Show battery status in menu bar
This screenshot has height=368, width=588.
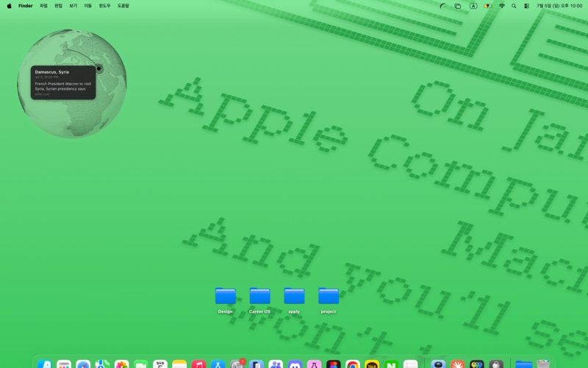pyautogui.click(x=487, y=6)
